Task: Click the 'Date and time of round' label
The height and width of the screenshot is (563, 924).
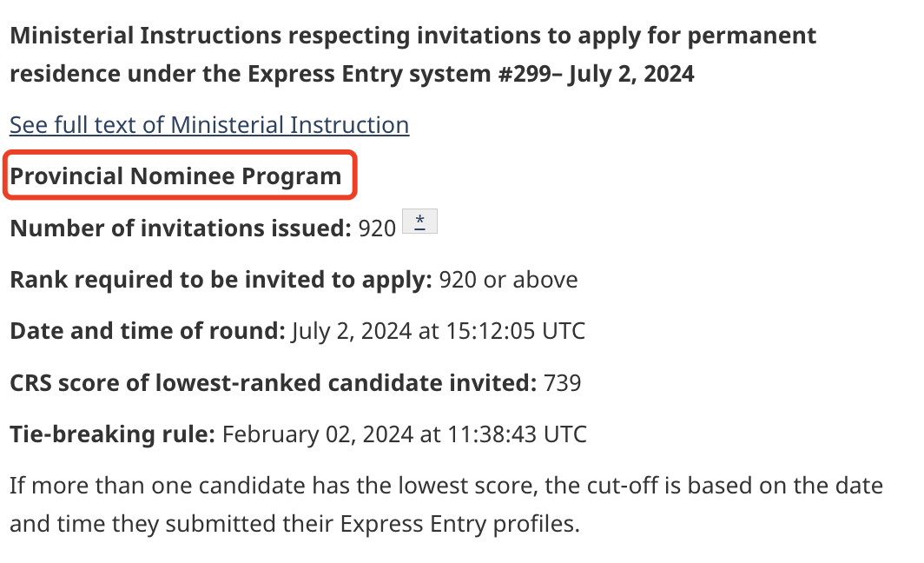Action: coord(148,331)
